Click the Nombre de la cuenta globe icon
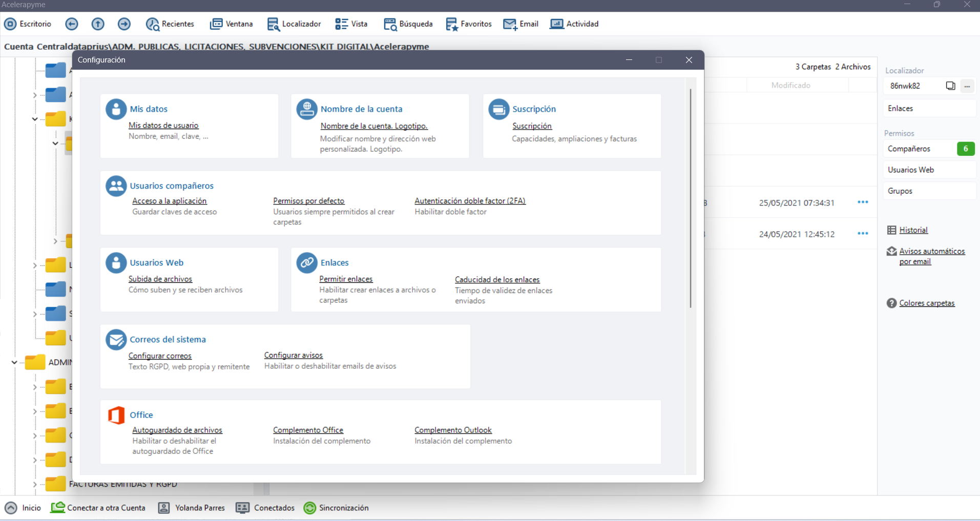 tap(307, 109)
